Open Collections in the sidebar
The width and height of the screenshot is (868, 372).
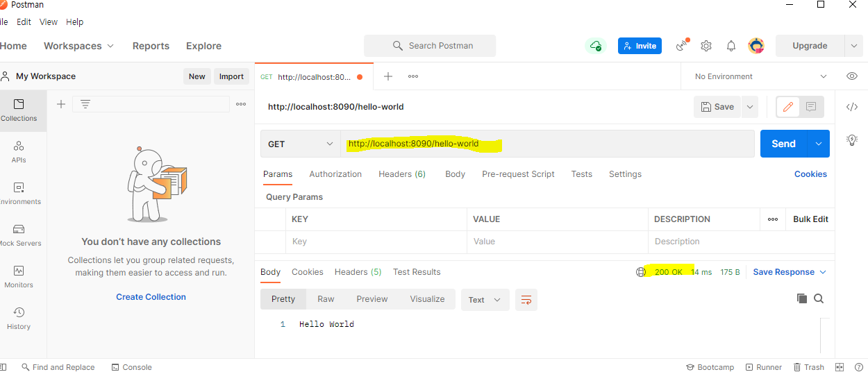point(19,110)
